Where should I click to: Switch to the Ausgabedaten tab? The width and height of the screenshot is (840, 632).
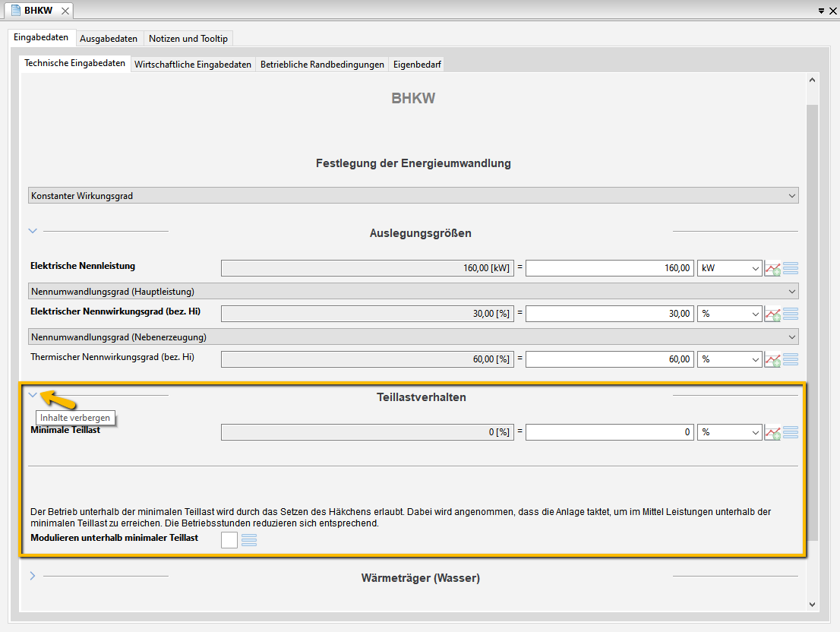pyautogui.click(x=109, y=39)
